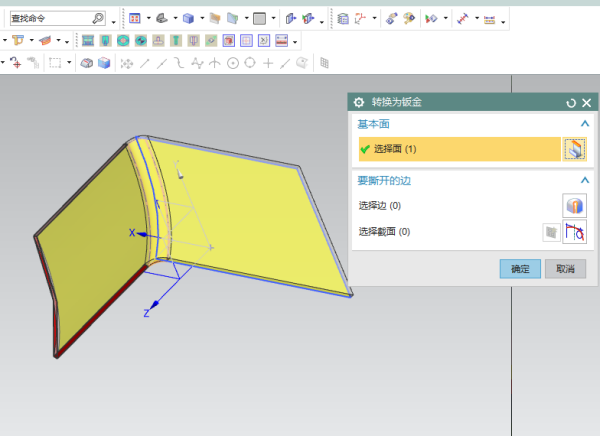Image resolution: width=600 pixels, height=436 pixels.
Task: Open dropdown arrow next to blue cube icon
Action: tap(201, 19)
